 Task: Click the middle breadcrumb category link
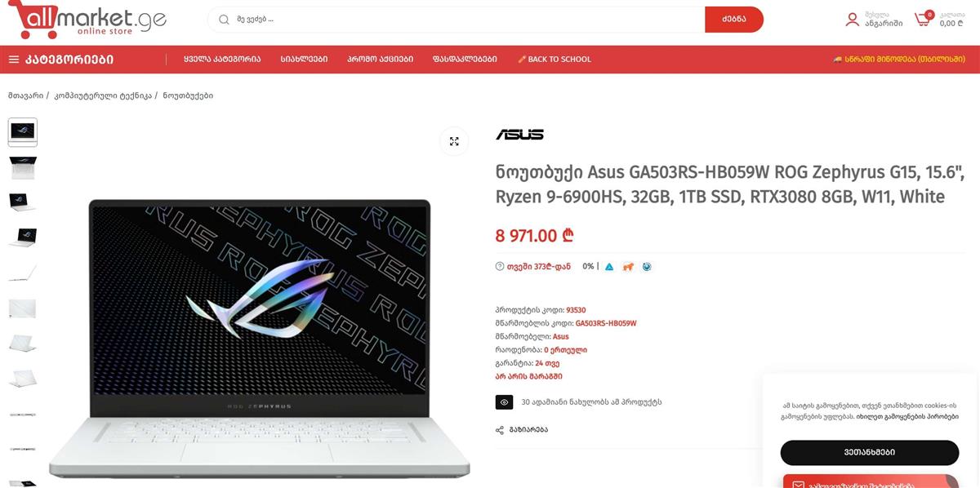103,95
